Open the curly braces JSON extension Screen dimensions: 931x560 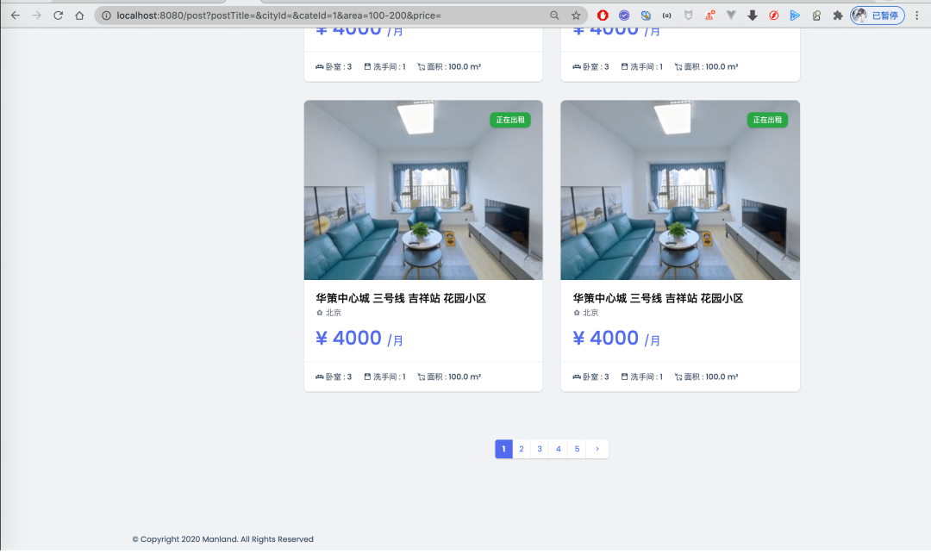666,16
